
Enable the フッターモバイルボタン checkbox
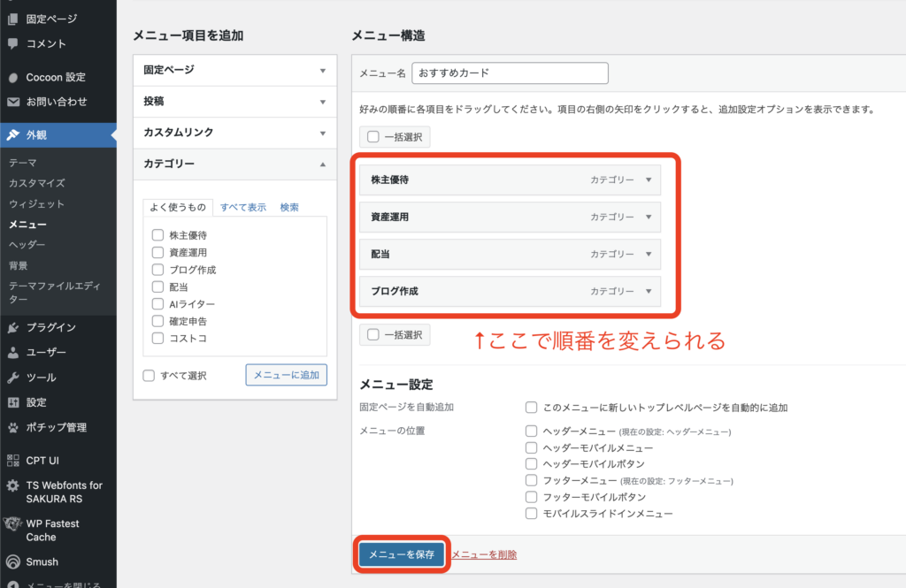(531, 497)
